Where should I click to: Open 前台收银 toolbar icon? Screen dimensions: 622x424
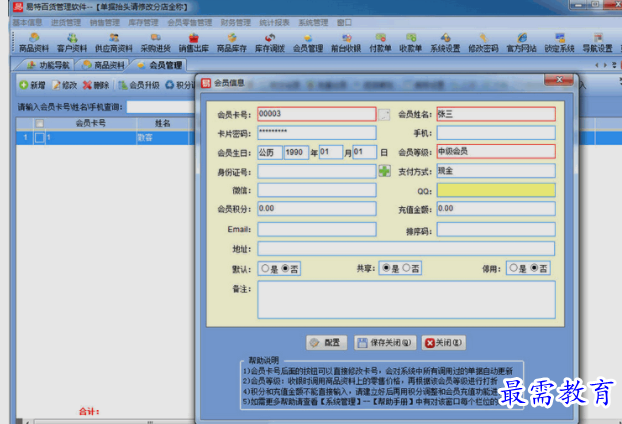[346, 43]
